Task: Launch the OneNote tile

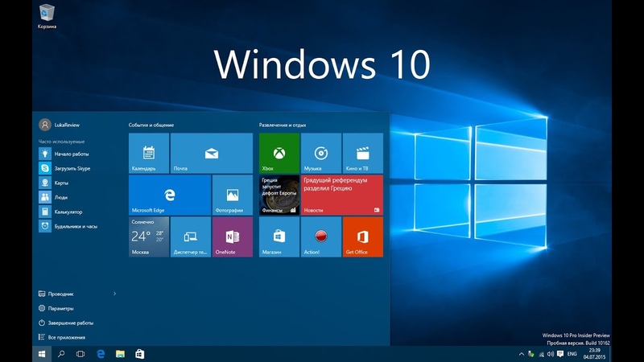Action: tap(233, 237)
